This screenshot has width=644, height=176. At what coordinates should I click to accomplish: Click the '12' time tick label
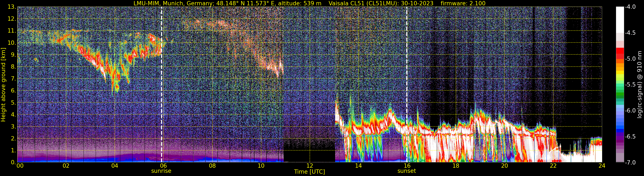[x=310, y=166]
